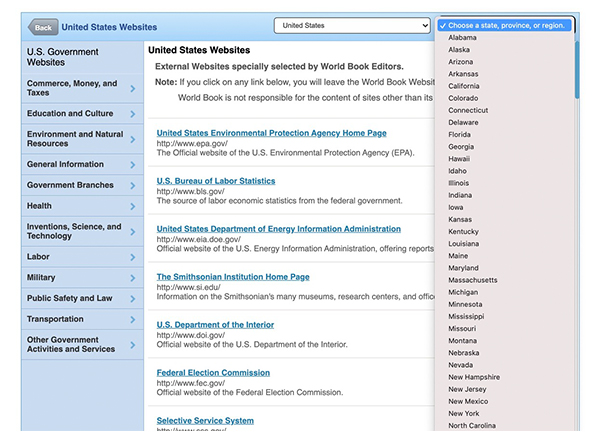Open Labor category label
Screen dimensions: 600x432
point(38,257)
